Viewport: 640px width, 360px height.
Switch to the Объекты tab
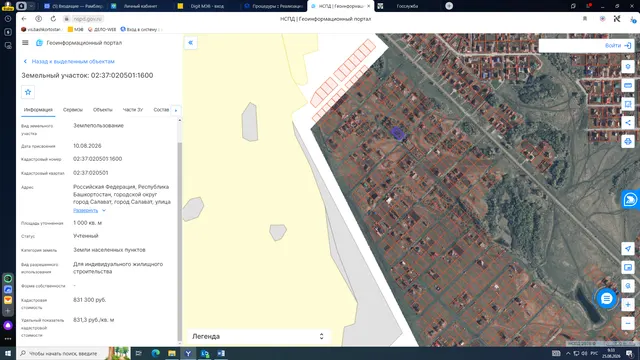[x=102, y=110]
